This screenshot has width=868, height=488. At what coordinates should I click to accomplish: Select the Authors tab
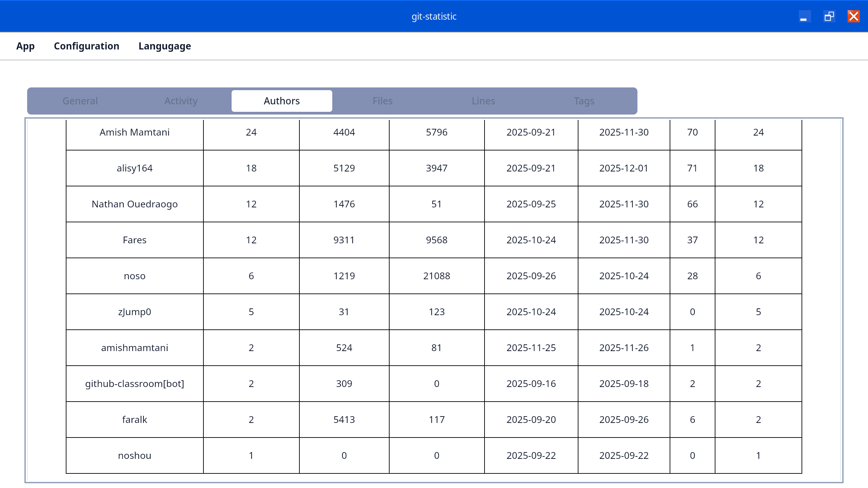pos(282,101)
